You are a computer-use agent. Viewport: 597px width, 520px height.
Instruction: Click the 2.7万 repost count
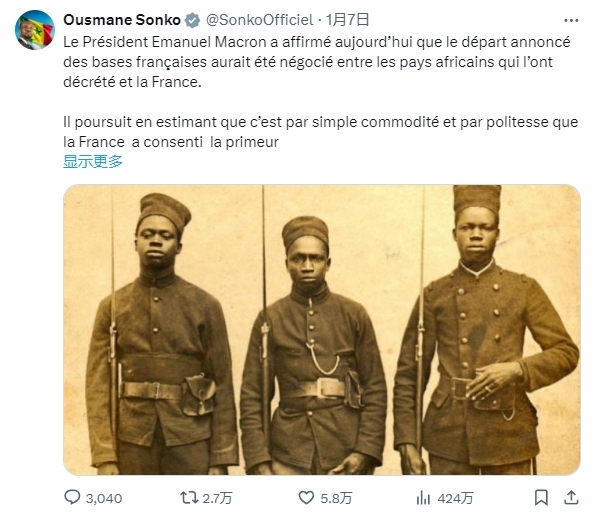click(217, 498)
